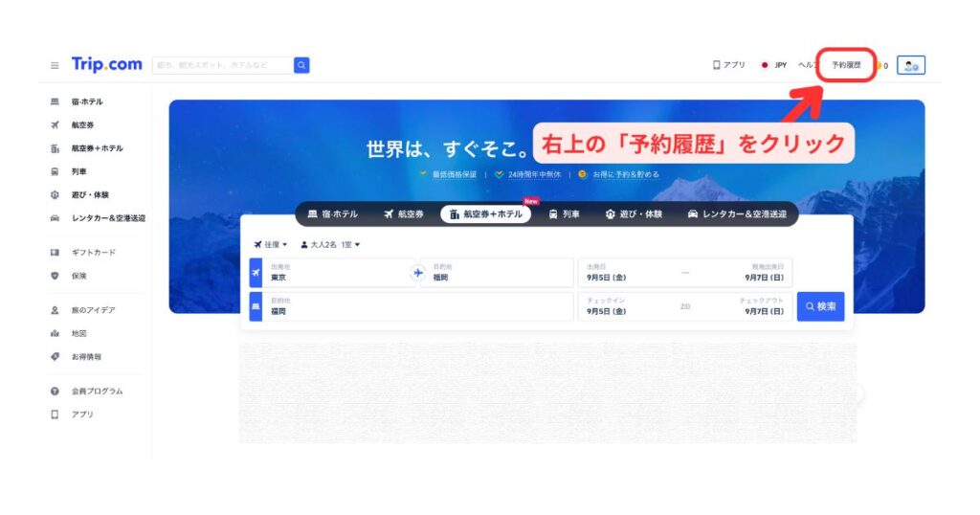980x515 pixels.
Task: Open the user profile avatar
Action: [911, 65]
